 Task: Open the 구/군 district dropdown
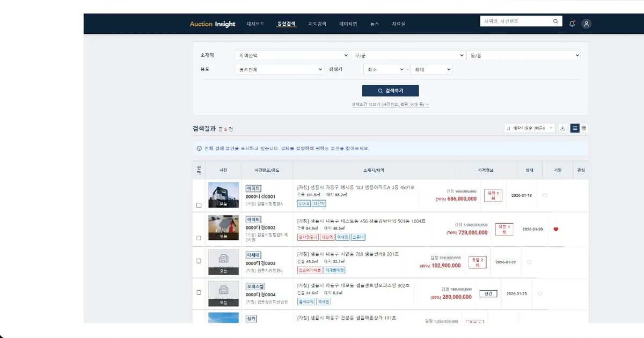[408, 55]
